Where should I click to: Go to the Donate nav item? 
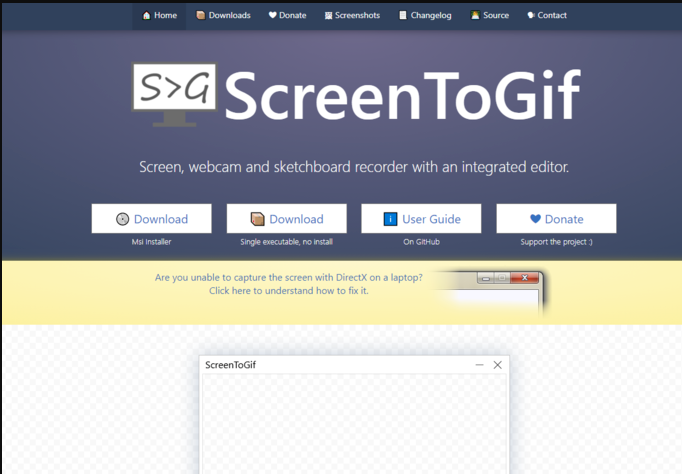tap(287, 15)
